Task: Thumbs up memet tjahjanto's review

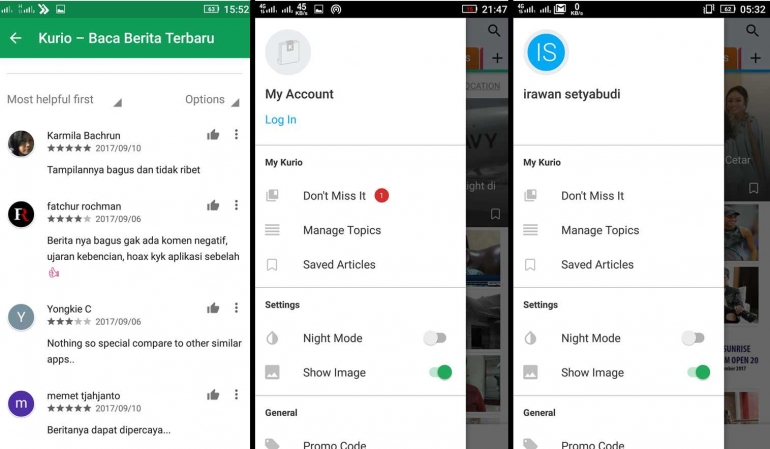Action: coord(213,394)
